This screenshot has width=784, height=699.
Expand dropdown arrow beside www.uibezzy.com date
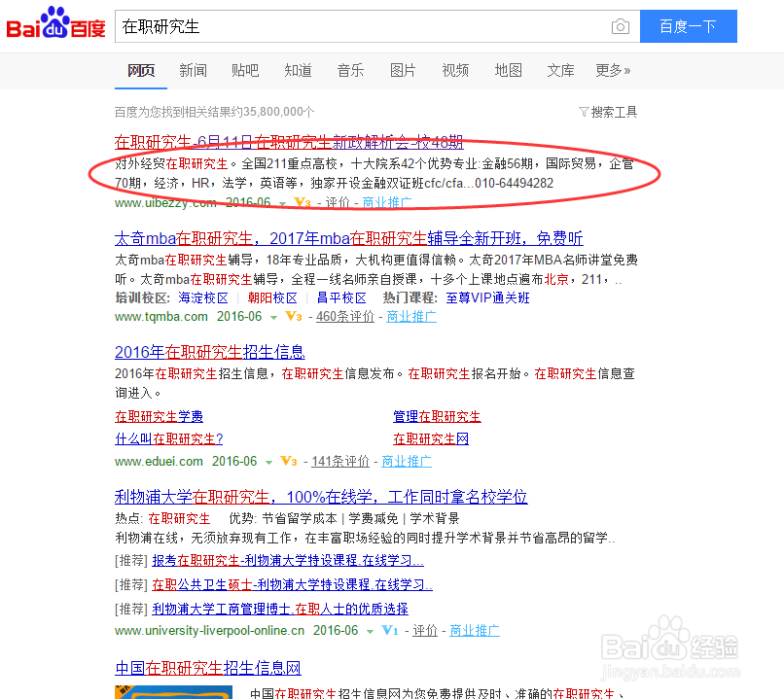[282, 204]
